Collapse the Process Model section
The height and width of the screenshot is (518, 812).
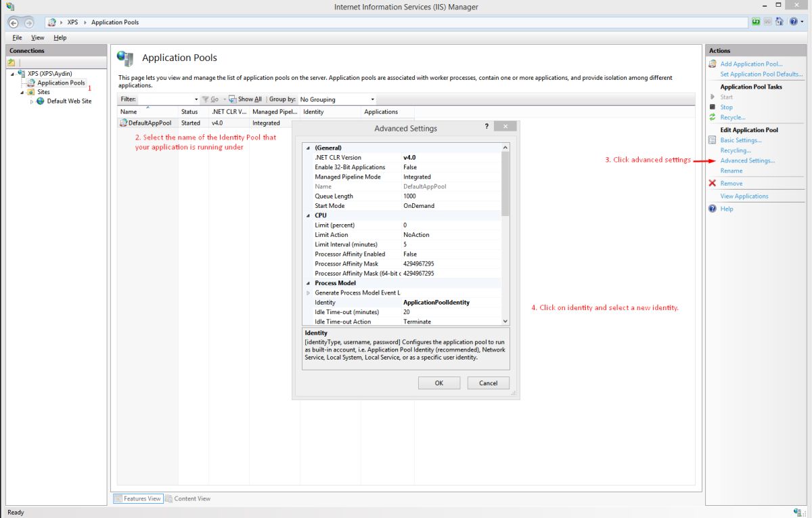308,283
